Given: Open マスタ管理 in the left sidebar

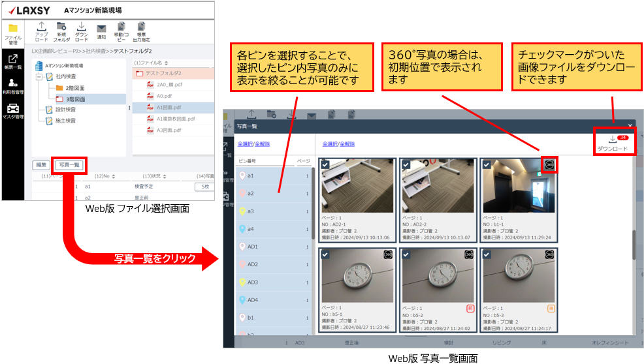Looking at the screenshot, I should (12, 111).
